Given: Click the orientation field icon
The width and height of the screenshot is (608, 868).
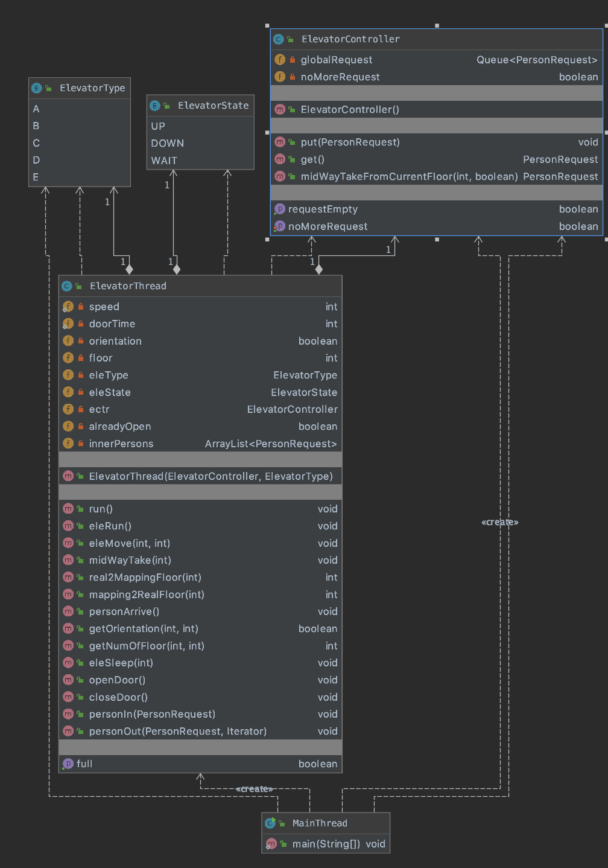Looking at the screenshot, I should point(68,341).
